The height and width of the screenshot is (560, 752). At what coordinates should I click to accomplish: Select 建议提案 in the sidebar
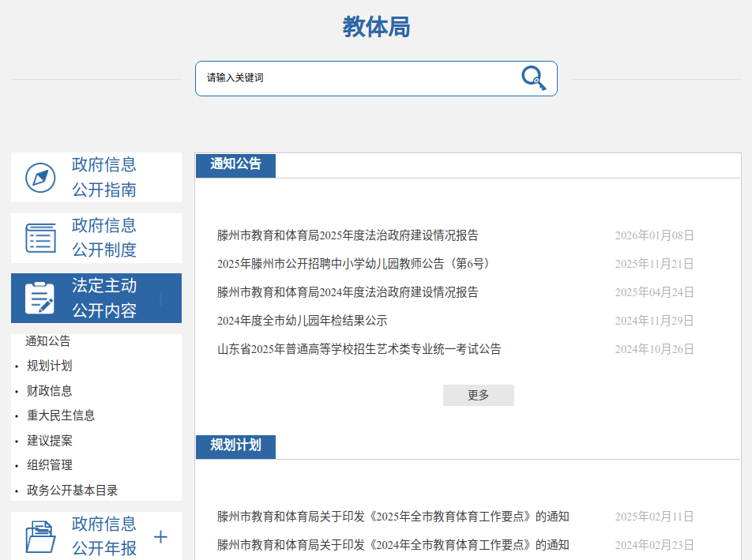(49, 441)
